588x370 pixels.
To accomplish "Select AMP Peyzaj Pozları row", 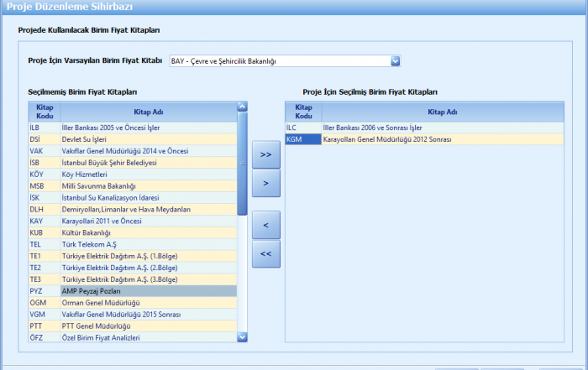I will 148,290.
